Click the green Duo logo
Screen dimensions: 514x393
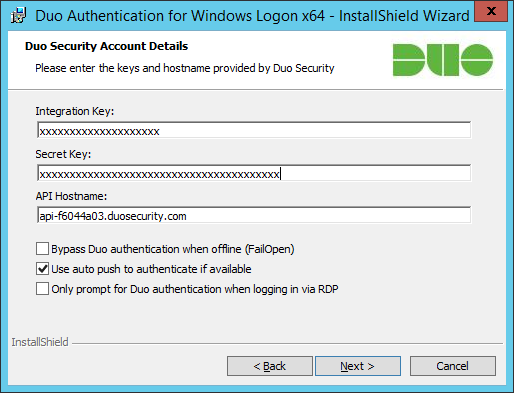click(443, 60)
